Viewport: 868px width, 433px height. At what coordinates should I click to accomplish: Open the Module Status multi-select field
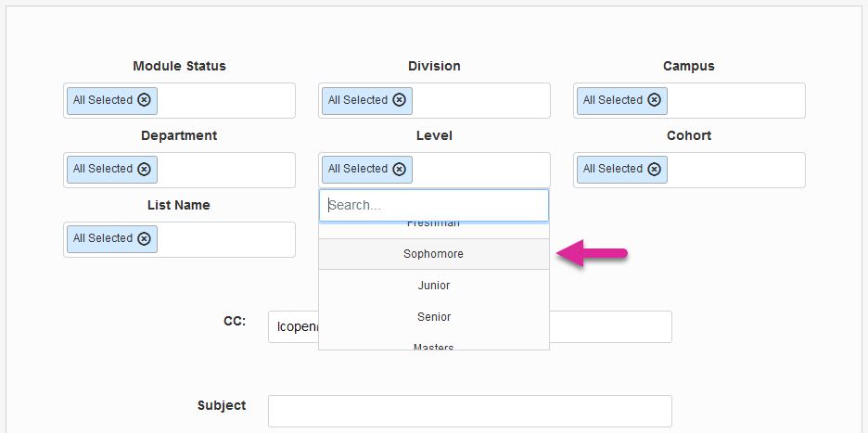(x=225, y=100)
